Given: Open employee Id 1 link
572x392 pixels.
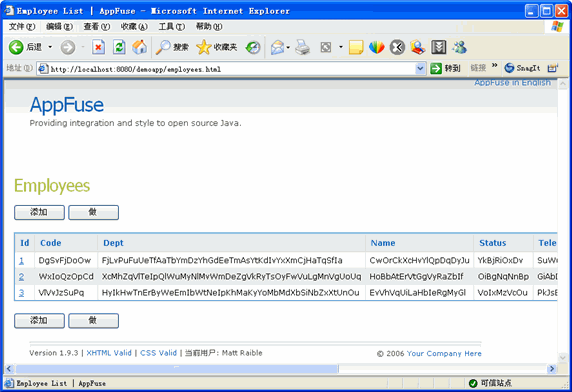Looking at the screenshot, I should pyautogui.click(x=21, y=261).
